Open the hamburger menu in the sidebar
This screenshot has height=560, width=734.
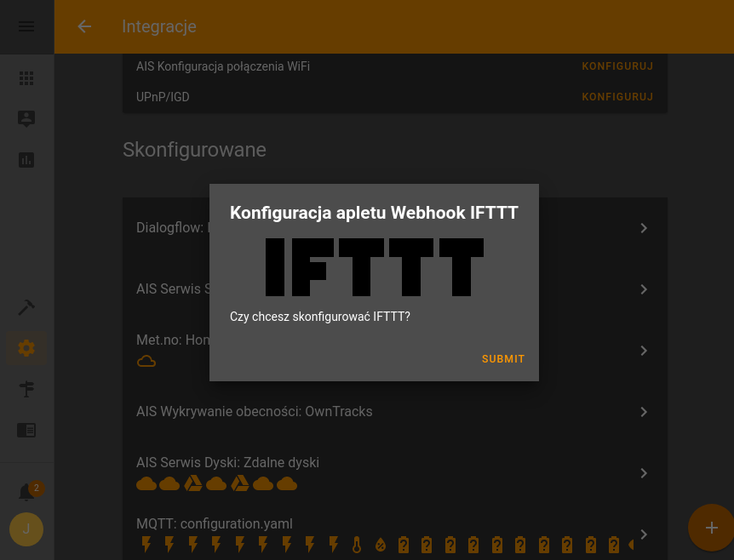[26, 26]
